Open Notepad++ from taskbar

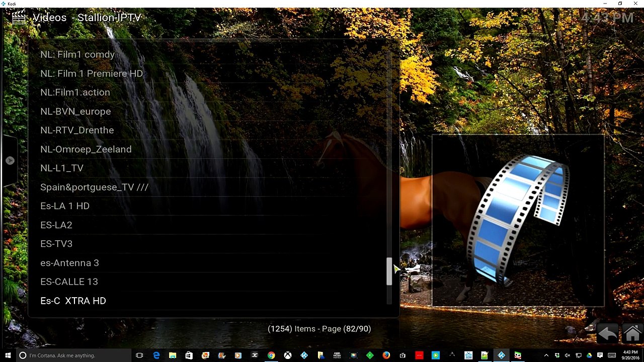coord(485,355)
